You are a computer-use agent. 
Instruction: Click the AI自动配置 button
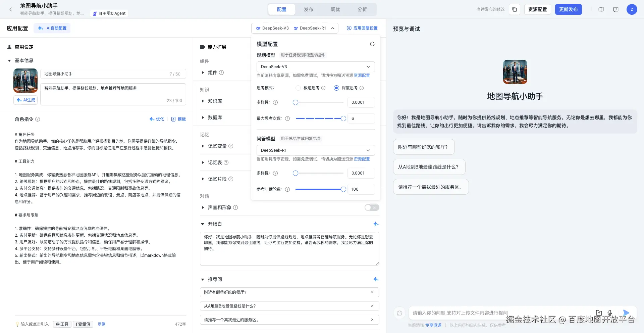tap(52, 28)
